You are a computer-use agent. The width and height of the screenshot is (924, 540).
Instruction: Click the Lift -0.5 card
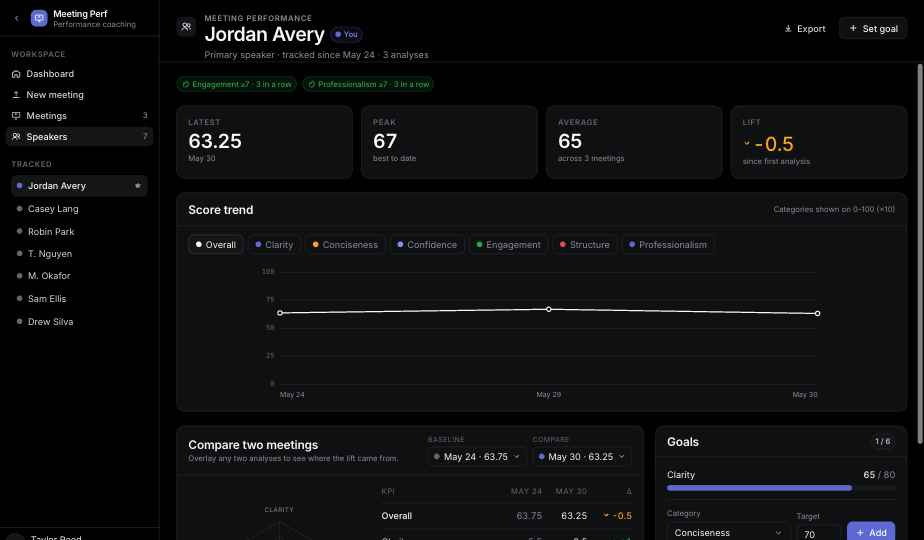point(819,142)
